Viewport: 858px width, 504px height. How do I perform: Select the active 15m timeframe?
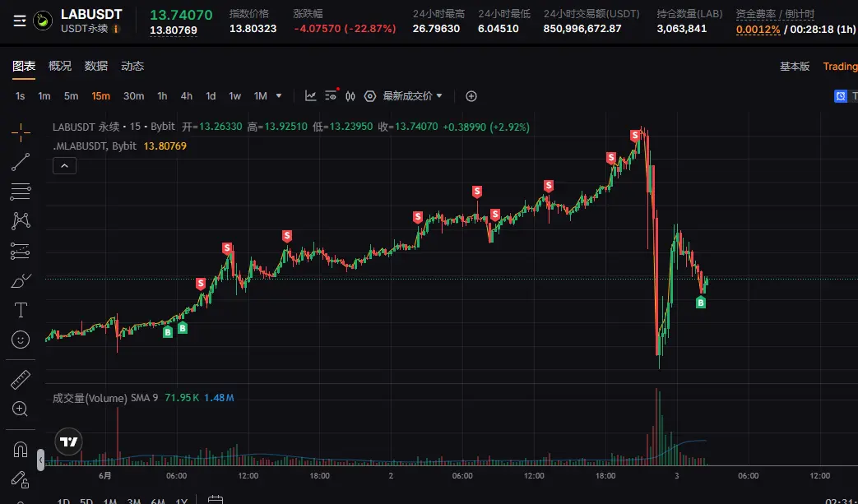(x=100, y=96)
